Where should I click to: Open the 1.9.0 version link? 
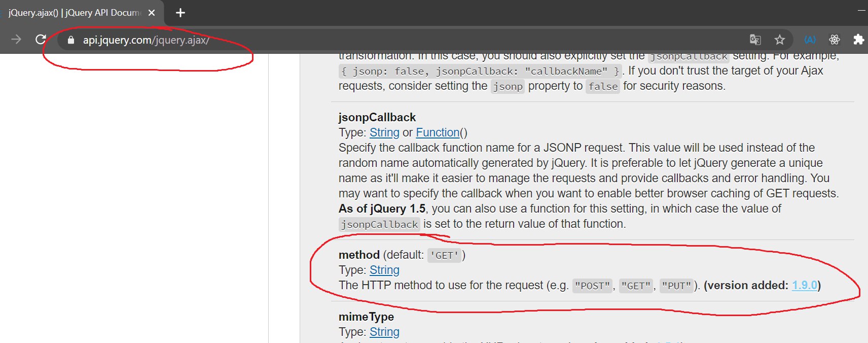805,285
